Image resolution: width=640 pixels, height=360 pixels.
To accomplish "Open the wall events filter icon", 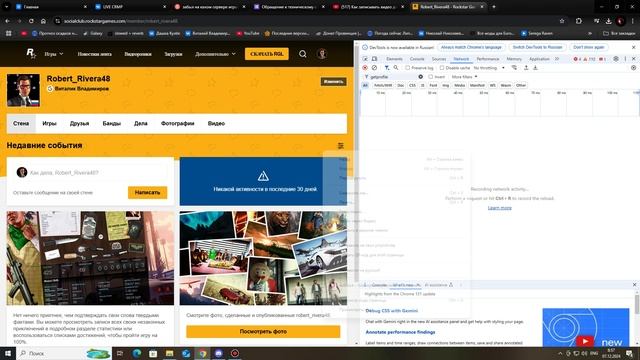I will click(341, 146).
